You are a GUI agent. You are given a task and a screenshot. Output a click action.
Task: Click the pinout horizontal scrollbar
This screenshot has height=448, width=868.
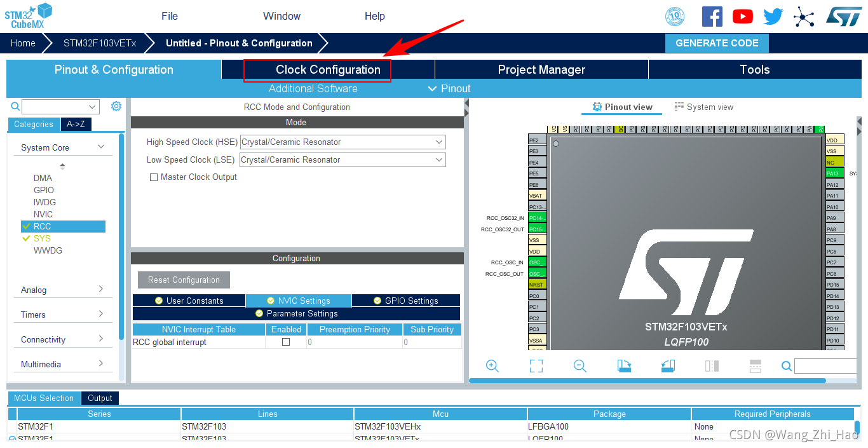(x=648, y=381)
